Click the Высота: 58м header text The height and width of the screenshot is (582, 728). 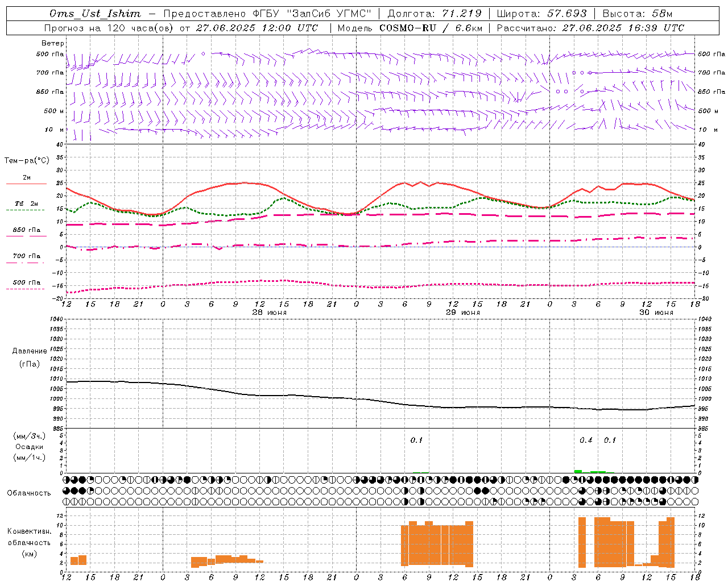(637, 14)
